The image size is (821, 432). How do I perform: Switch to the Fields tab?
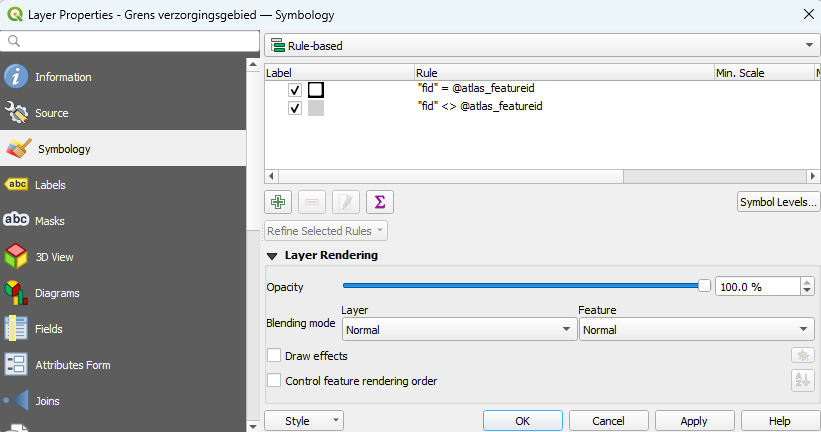(50, 329)
